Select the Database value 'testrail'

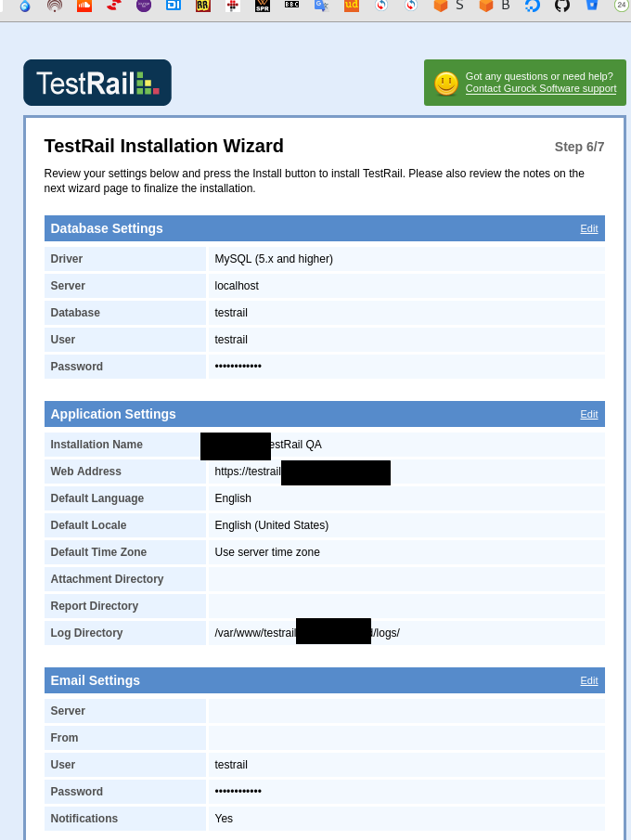pyautogui.click(x=231, y=313)
